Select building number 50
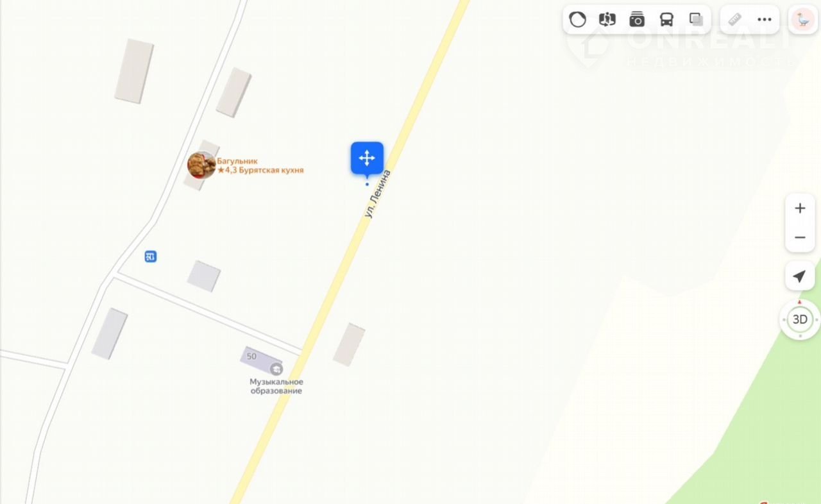This screenshot has width=821, height=504. 251,356
